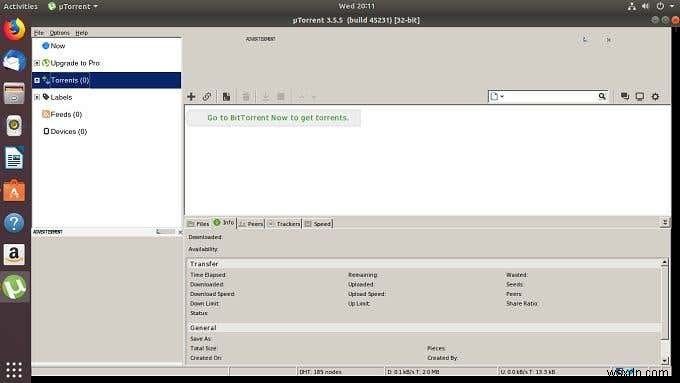680x383 pixels.
Task: Switch to the Trackers tab
Action: click(x=284, y=223)
